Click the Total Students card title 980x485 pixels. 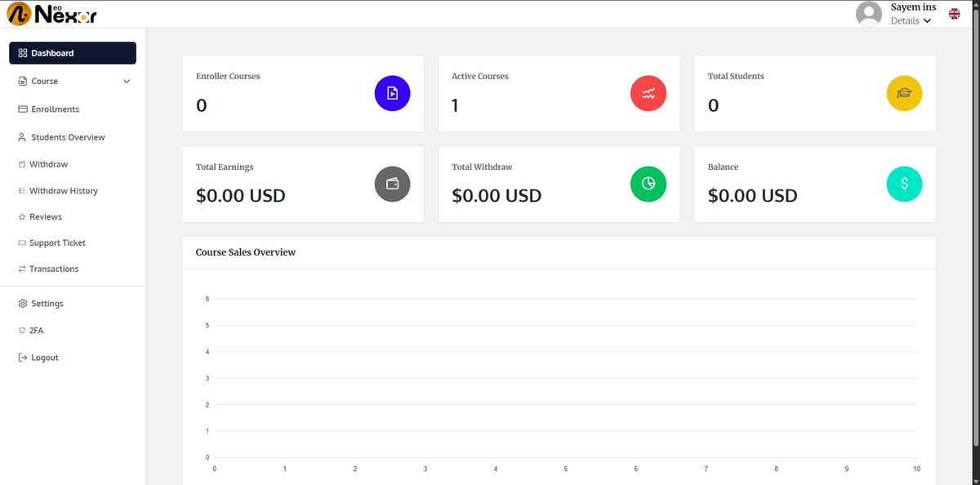[736, 76]
